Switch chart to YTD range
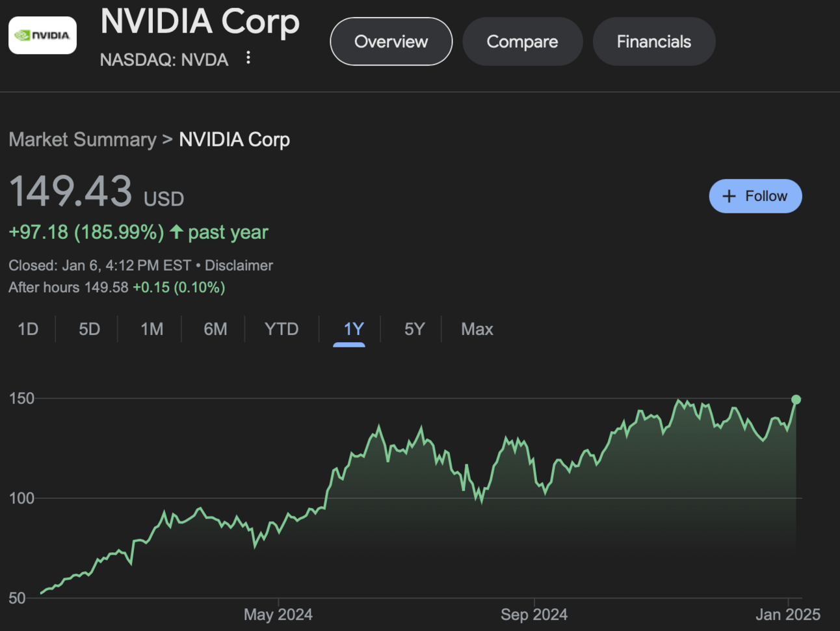Image resolution: width=840 pixels, height=631 pixels. (282, 329)
